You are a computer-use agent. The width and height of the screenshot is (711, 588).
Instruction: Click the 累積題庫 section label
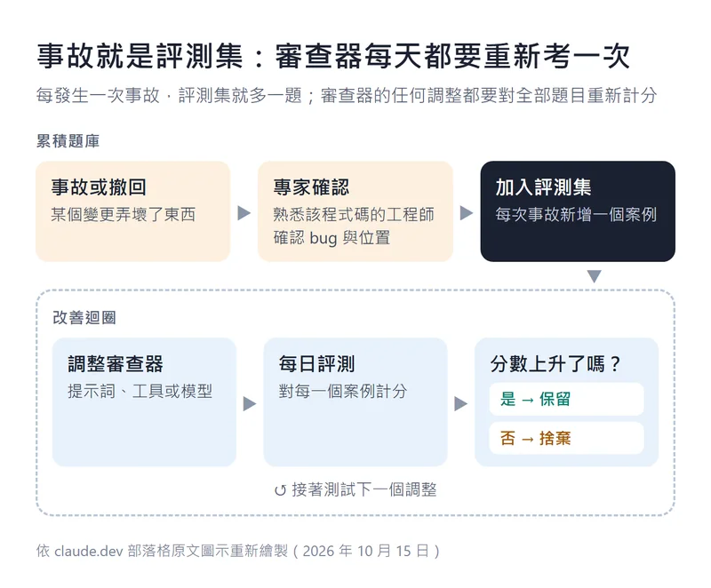[x=68, y=141]
